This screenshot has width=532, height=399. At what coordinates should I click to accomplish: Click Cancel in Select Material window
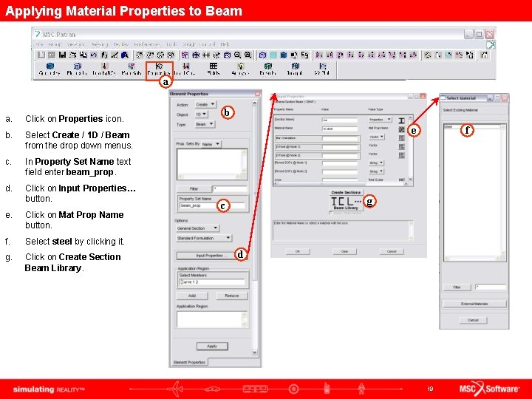point(473,320)
